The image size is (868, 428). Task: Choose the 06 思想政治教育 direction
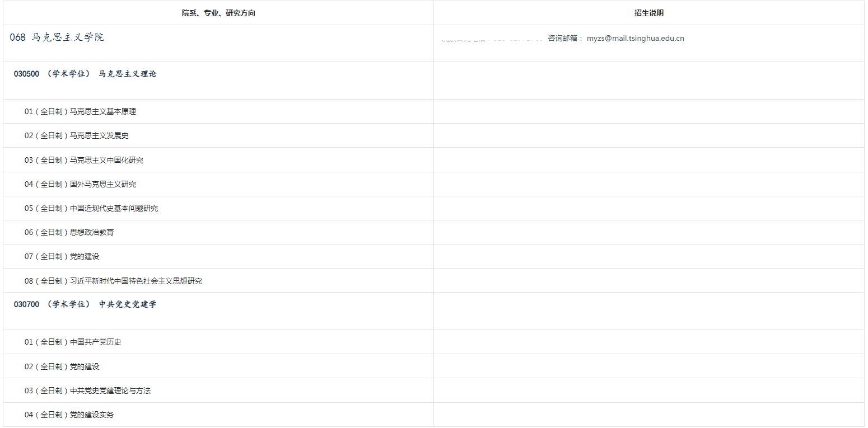(x=69, y=233)
